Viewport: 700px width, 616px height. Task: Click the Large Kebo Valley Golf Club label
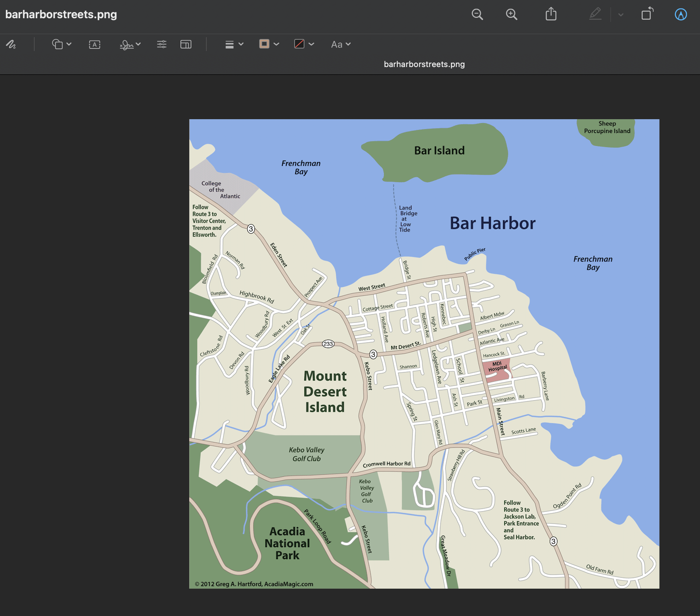pos(307,454)
